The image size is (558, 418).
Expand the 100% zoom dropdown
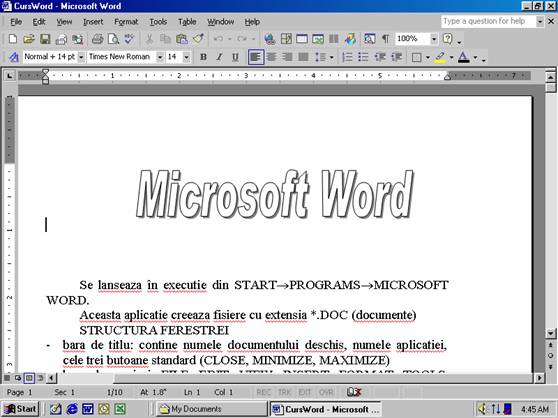pos(434,39)
